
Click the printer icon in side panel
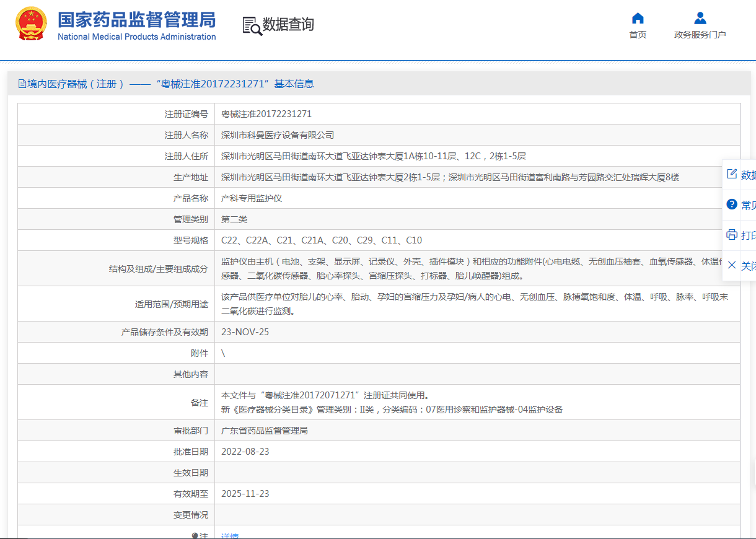pos(732,235)
